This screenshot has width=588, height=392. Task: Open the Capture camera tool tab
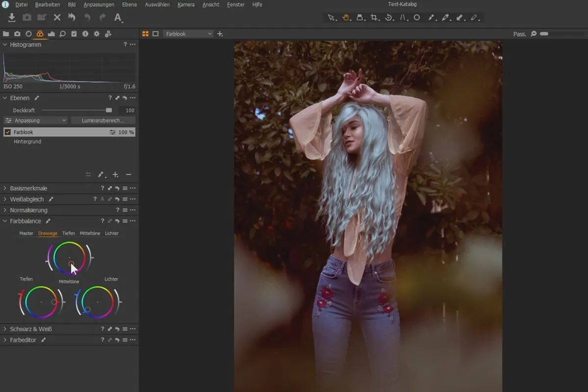tap(17, 34)
